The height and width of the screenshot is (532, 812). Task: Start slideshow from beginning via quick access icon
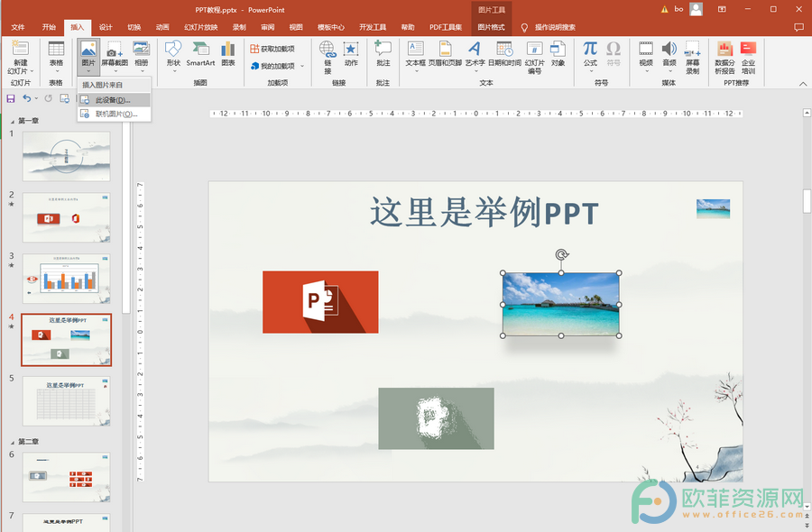[65, 98]
